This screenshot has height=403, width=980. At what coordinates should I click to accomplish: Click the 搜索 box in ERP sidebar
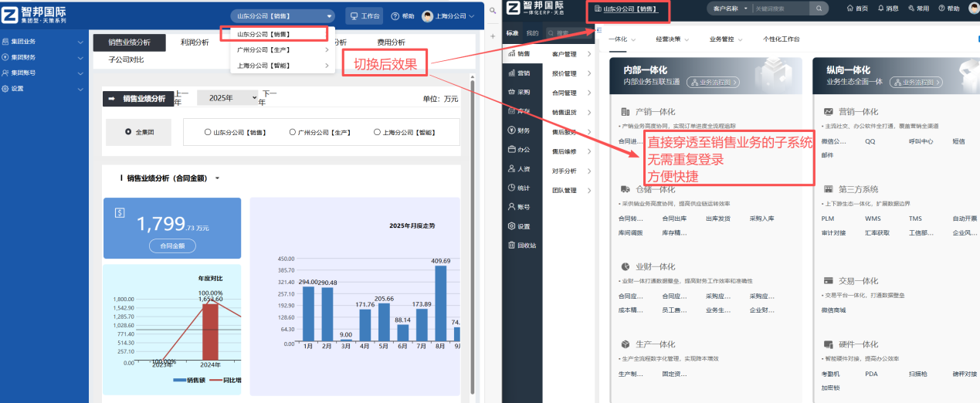click(x=570, y=33)
